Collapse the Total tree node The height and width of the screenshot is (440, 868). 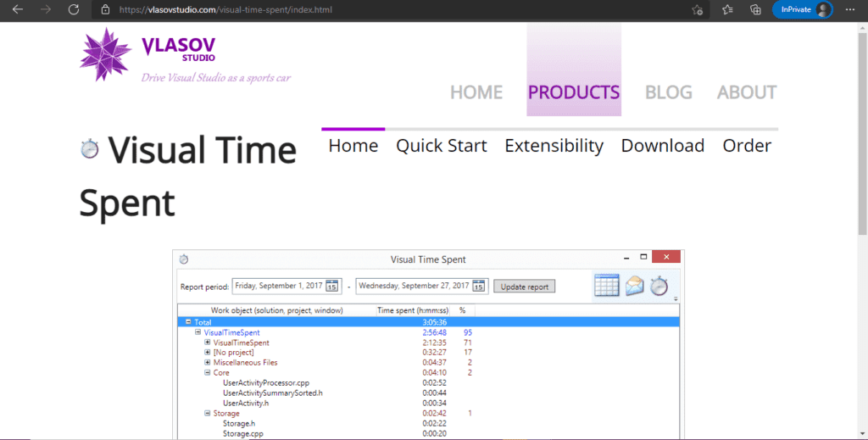coord(188,322)
